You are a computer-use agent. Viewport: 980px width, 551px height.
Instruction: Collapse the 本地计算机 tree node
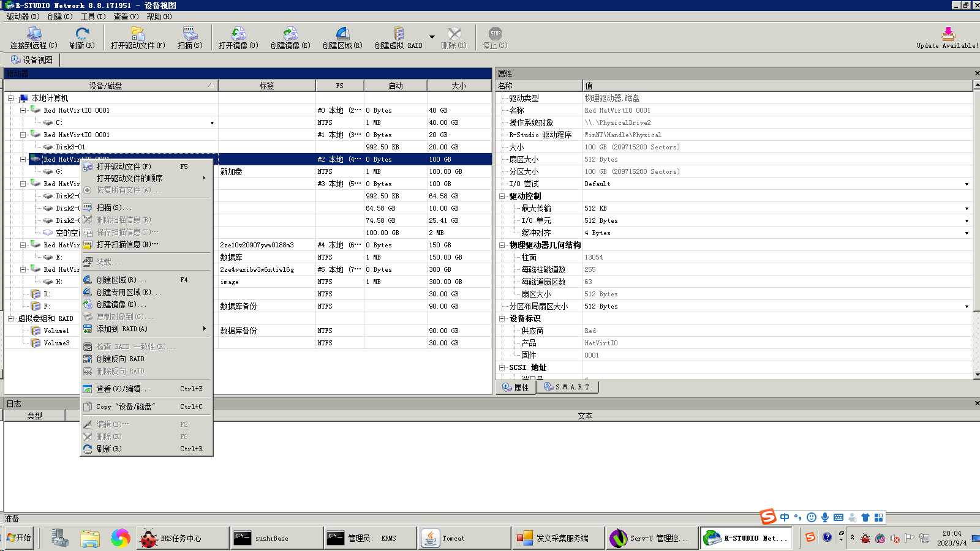tap(10, 98)
